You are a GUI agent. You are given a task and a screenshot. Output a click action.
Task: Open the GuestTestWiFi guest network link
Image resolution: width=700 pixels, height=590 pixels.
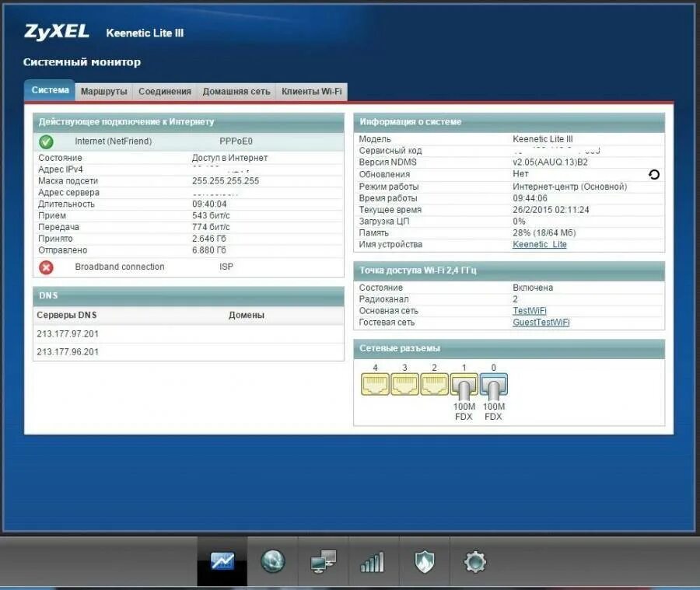coord(541,323)
